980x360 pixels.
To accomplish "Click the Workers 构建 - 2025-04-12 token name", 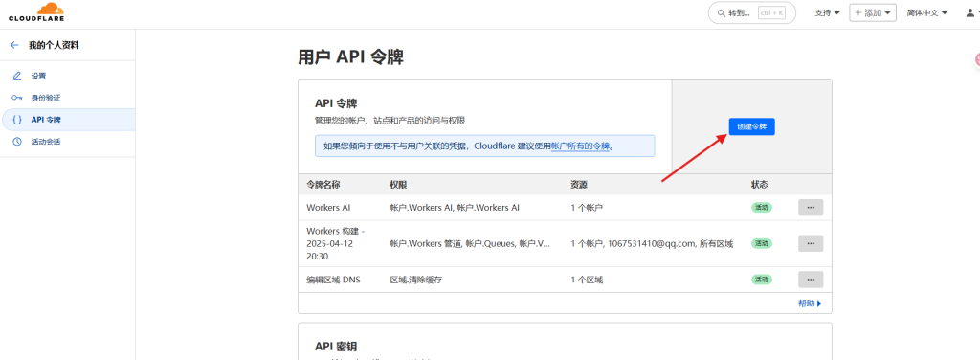I will tap(336, 244).
